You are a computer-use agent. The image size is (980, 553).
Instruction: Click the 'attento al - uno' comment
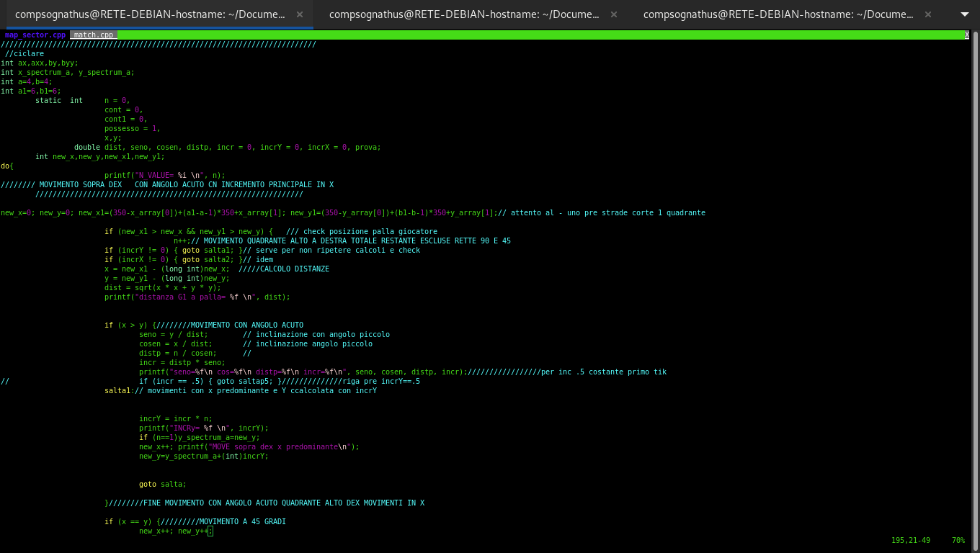coord(602,212)
